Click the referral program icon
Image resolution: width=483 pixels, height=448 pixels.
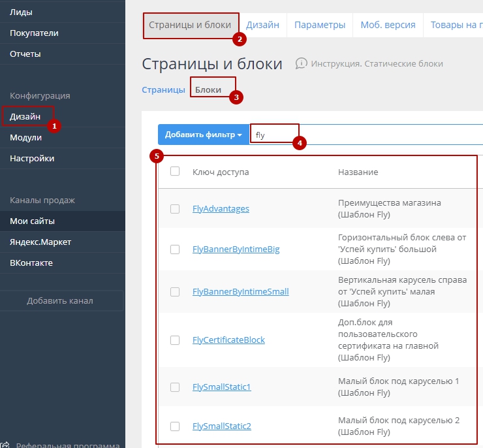click(5, 444)
